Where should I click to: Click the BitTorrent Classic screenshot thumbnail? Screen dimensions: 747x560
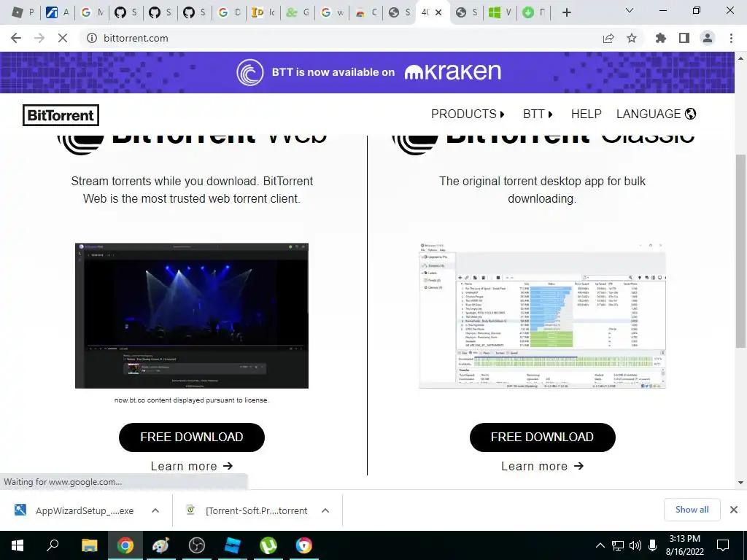(542, 316)
